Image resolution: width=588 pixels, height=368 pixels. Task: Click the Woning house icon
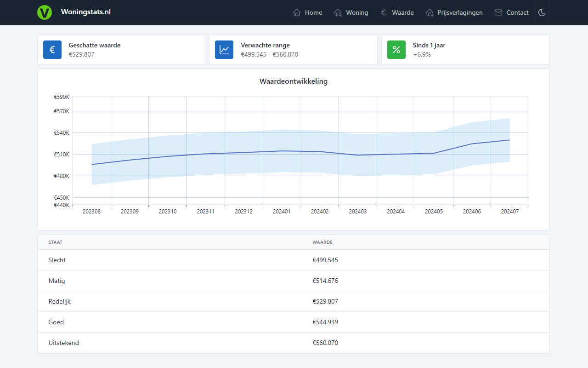tap(338, 12)
